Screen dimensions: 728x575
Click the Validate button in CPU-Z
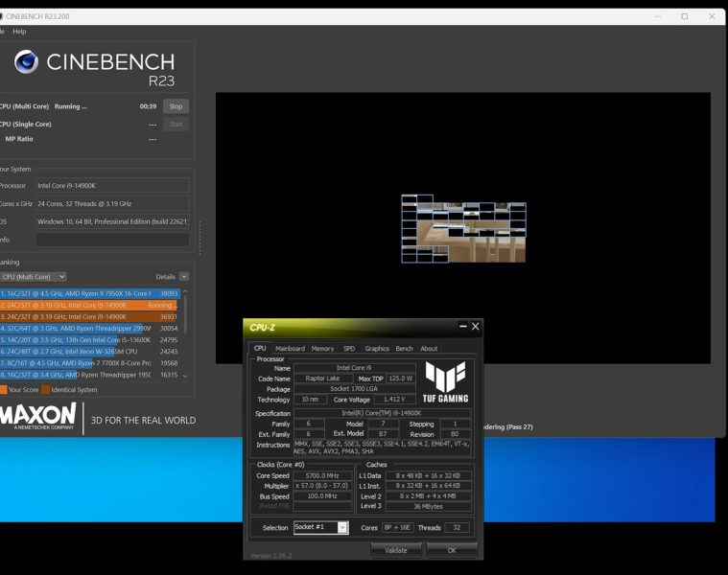(395, 550)
